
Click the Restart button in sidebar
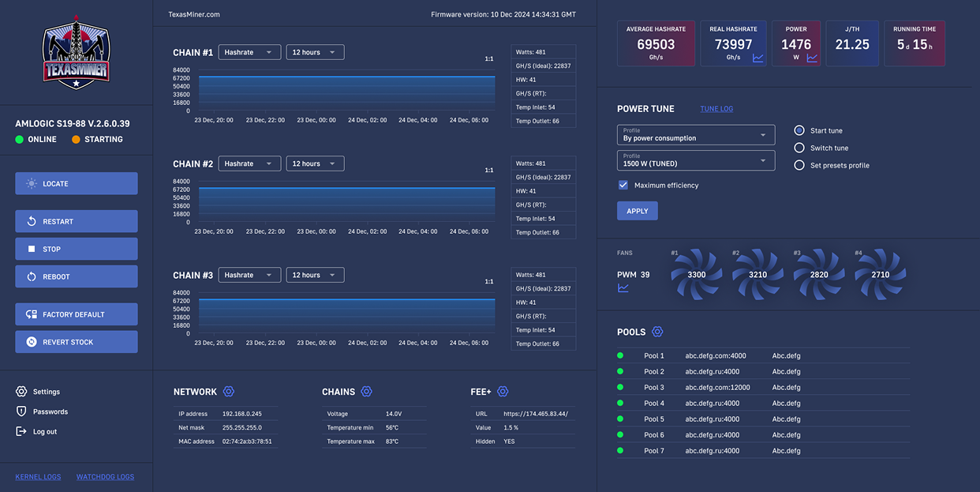coord(76,221)
